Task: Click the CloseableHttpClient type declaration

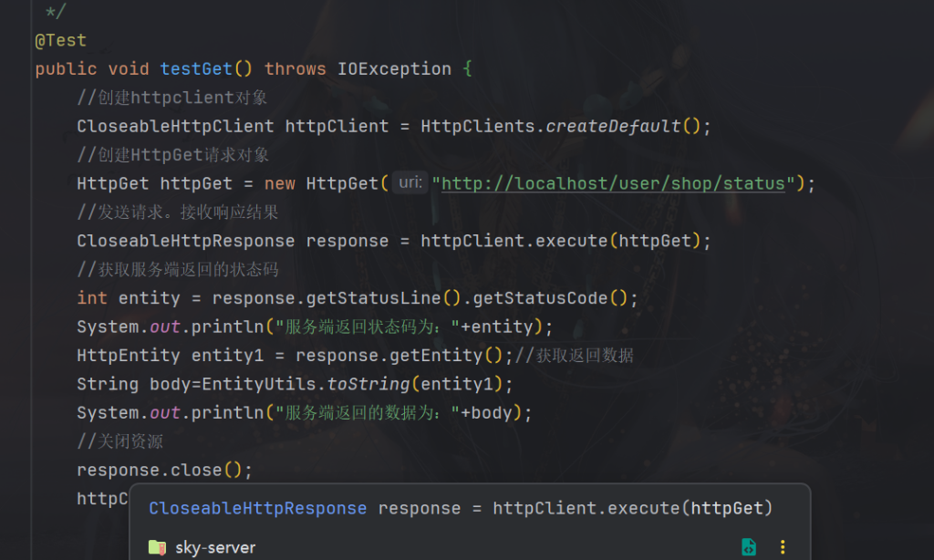Action: (175, 126)
